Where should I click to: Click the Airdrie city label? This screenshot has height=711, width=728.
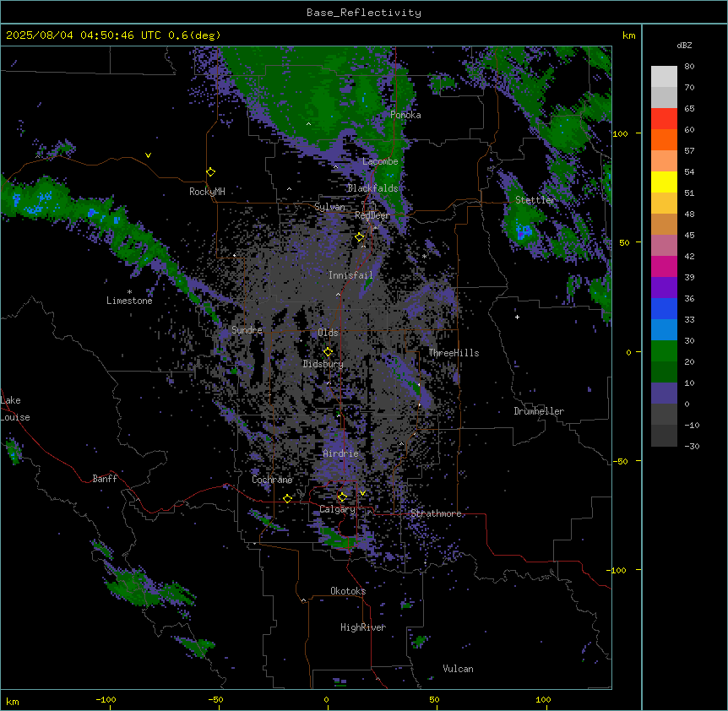(x=341, y=453)
